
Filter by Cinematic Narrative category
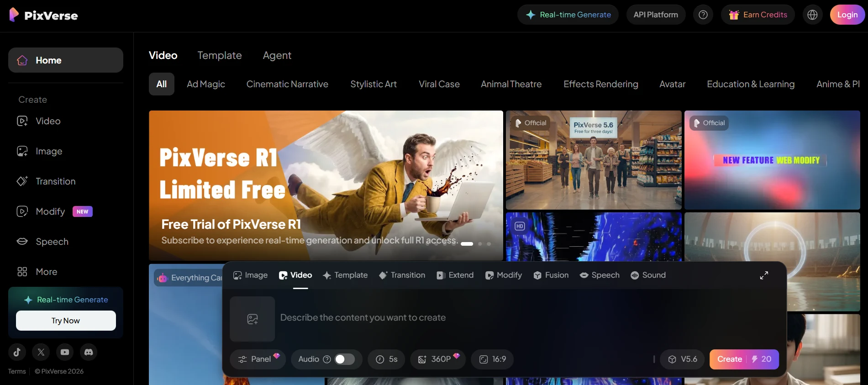pyautogui.click(x=287, y=84)
